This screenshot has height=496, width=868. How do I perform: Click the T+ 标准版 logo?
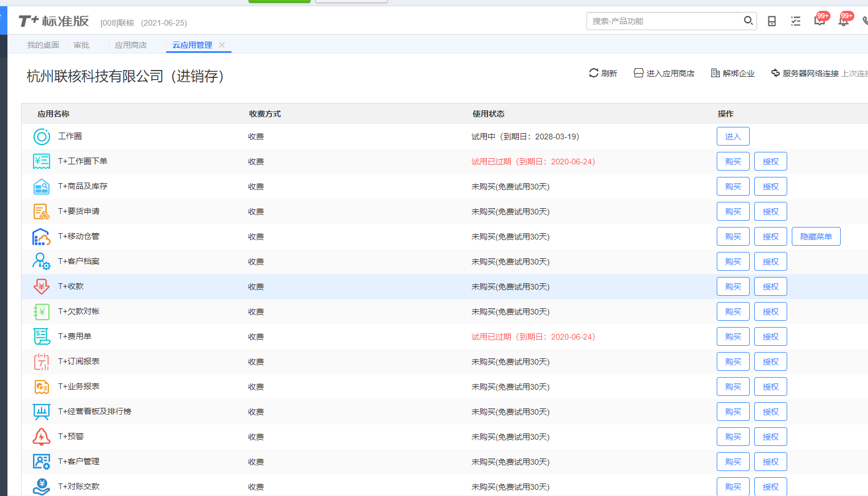53,21
